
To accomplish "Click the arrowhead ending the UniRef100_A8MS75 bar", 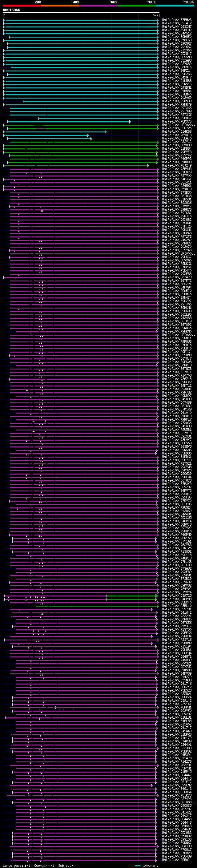I will pyautogui.click(x=130, y=122).
